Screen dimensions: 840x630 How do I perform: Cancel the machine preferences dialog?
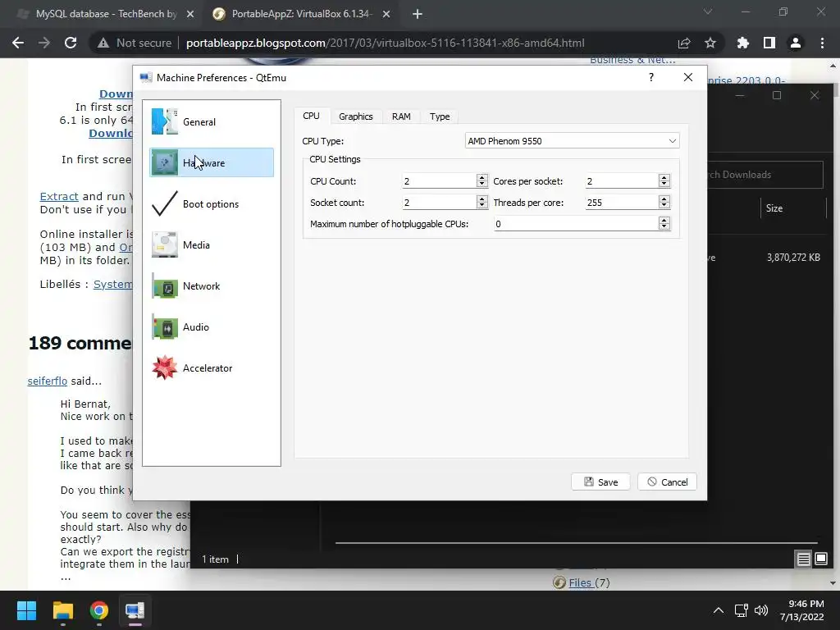coord(667,482)
